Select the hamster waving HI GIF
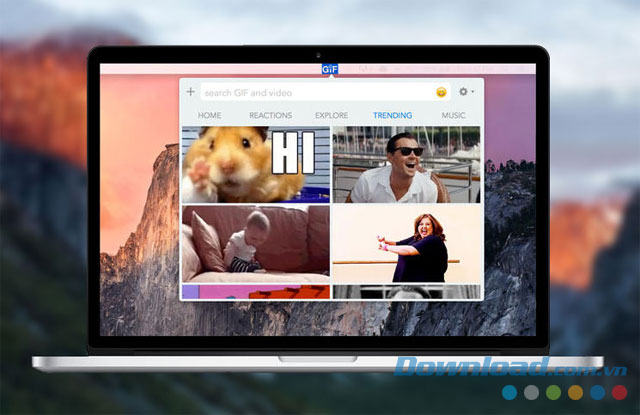 [255, 165]
